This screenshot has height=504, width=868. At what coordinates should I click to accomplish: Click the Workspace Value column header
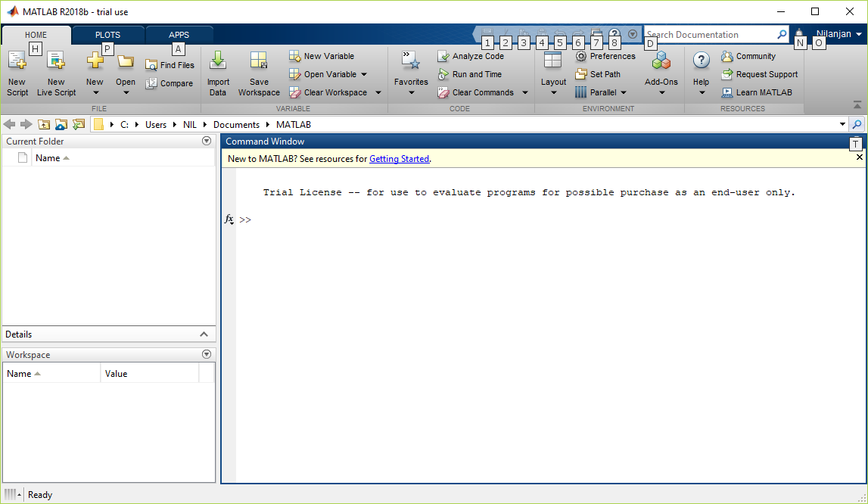[150, 374]
